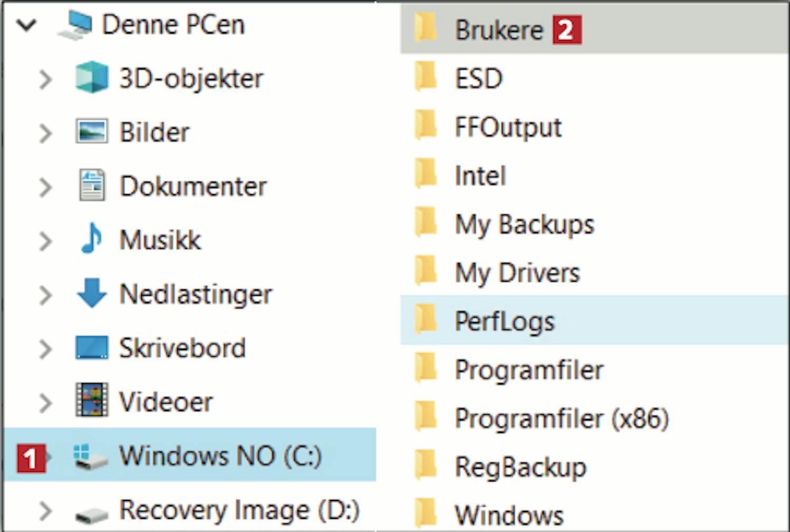Select the Brukere folder

pos(498,29)
